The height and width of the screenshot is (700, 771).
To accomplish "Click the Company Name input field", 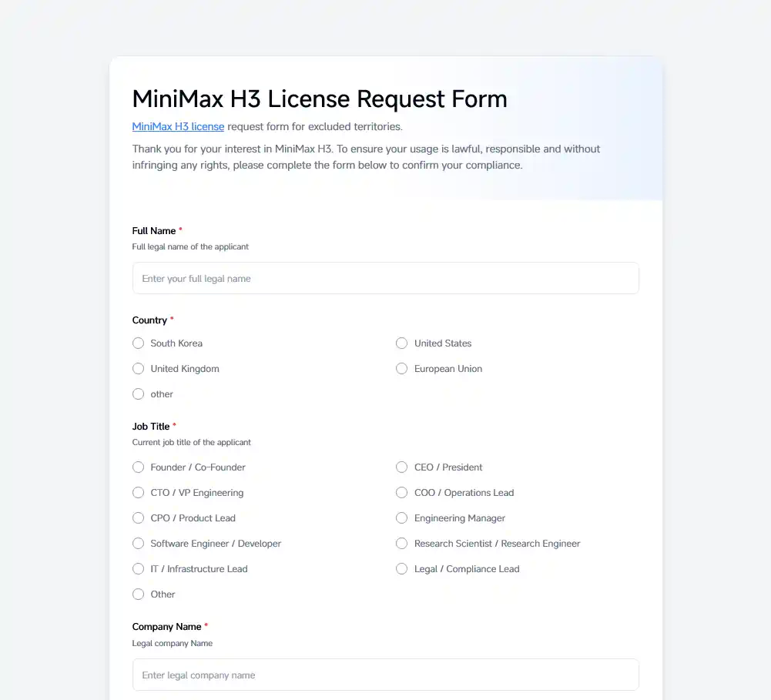I will [385, 675].
